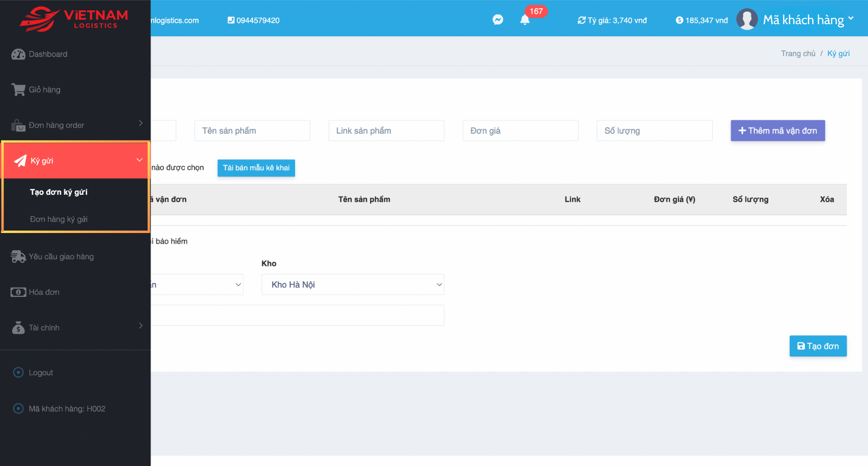Image resolution: width=868 pixels, height=466 pixels.
Task: Click the phone icon beside 0944579420
Action: tap(231, 20)
